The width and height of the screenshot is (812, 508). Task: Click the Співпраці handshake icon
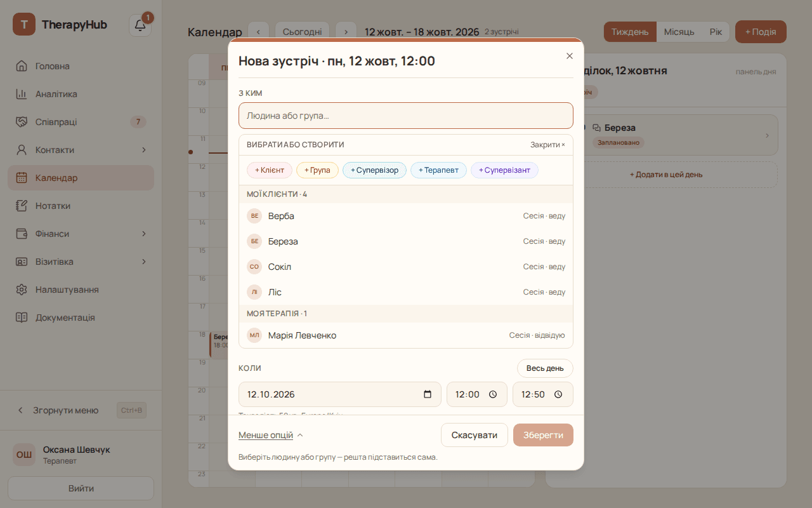pos(22,122)
